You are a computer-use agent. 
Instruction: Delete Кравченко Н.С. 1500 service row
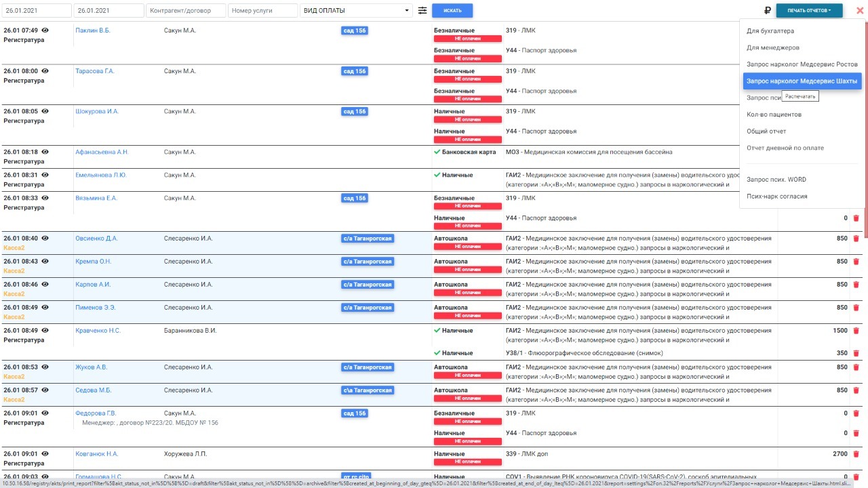pyautogui.click(x=856, y=331)
